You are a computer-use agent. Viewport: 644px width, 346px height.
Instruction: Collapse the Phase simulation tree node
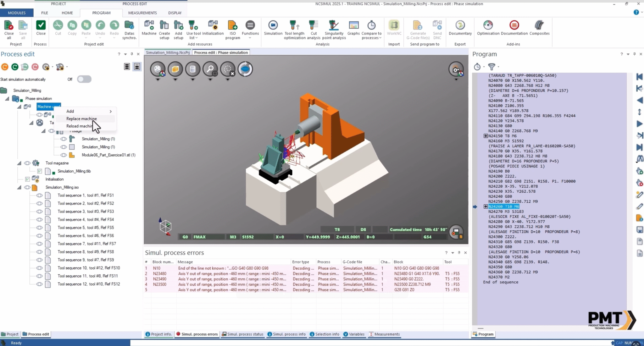(7, 98)
